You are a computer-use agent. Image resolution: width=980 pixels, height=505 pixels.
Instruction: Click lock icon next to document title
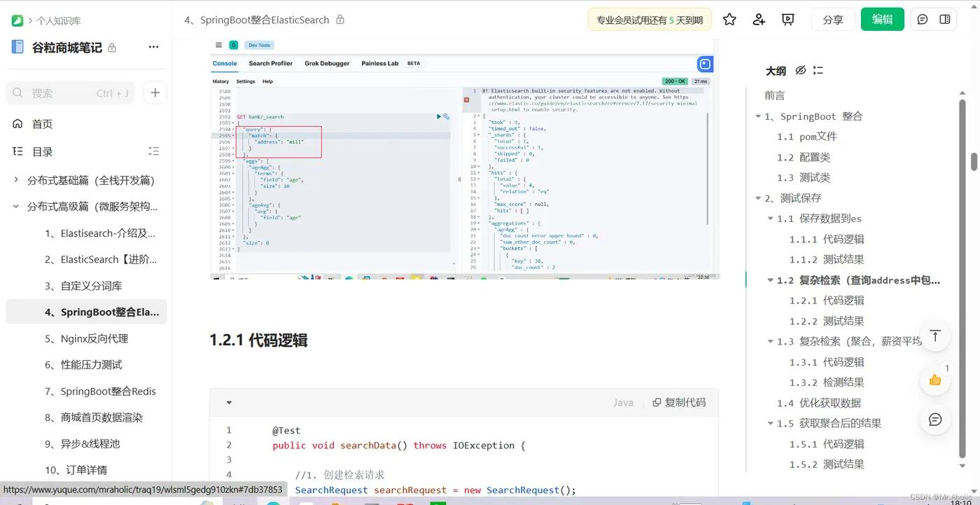(x=340, y=20)
